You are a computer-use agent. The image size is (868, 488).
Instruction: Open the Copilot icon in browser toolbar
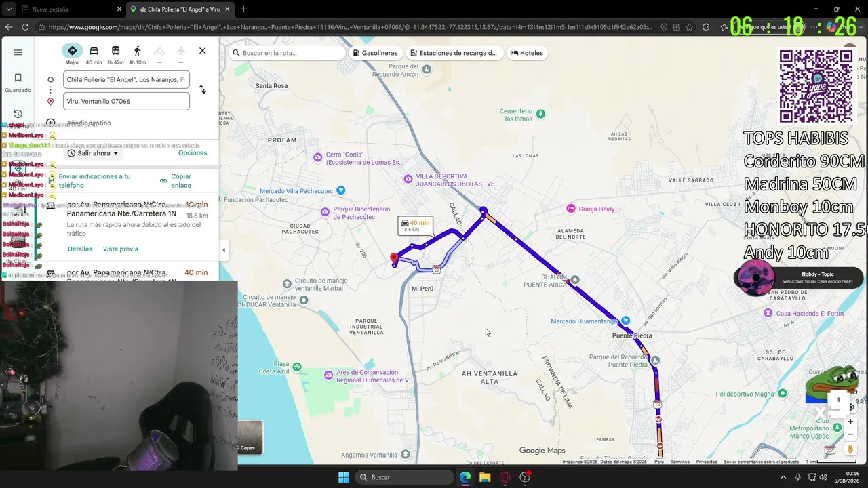[x=830, y=27]
